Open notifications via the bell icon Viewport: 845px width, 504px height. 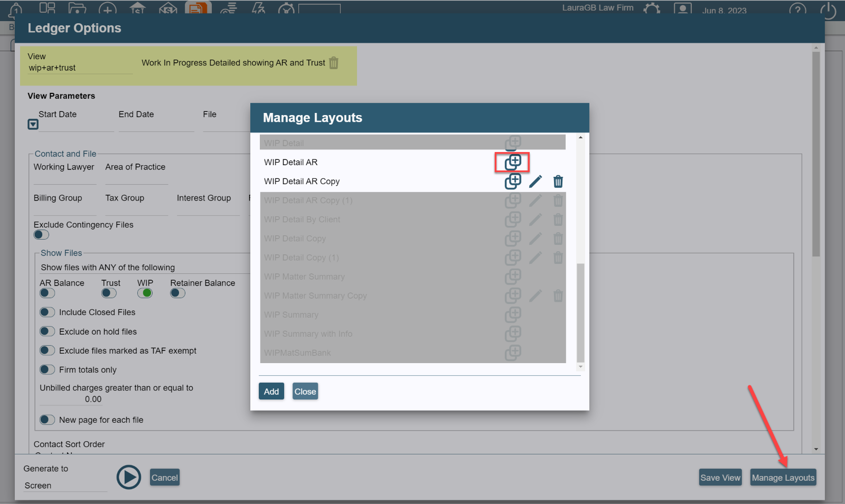[14, 8]
